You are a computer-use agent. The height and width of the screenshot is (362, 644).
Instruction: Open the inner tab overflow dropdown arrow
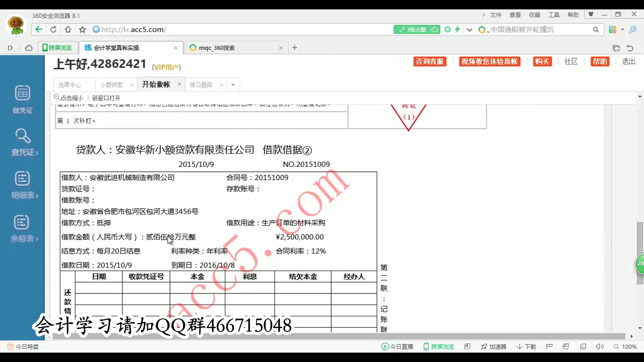233,85
